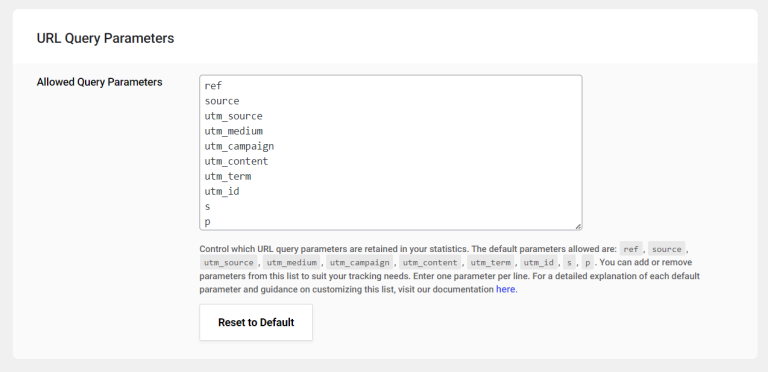This screenshot has width=768, height=372.
Task: Click the 'utm_campaign' code chip in description
Action: 360,262
